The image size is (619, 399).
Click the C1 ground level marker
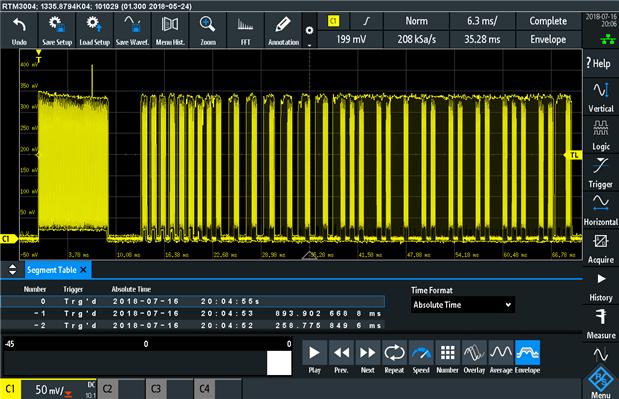click(x=9, y=239)
